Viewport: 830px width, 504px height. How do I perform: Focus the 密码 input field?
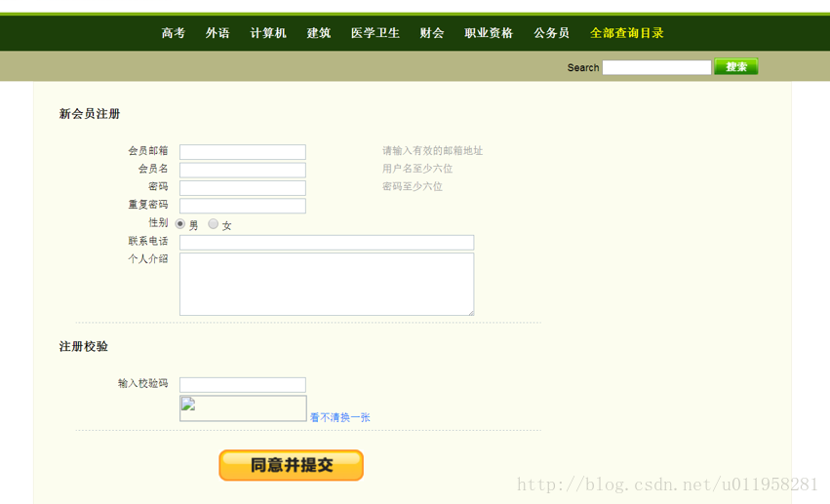tap(243, 188)
